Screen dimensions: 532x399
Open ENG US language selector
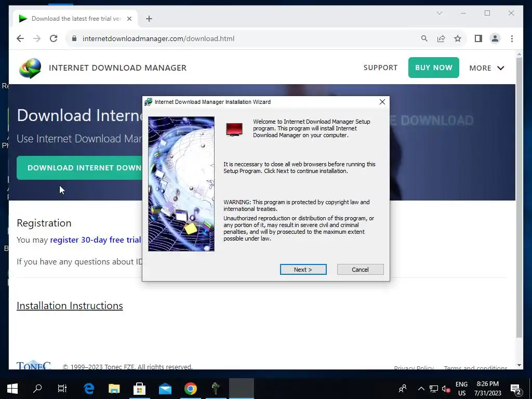[x=461, y=389]
